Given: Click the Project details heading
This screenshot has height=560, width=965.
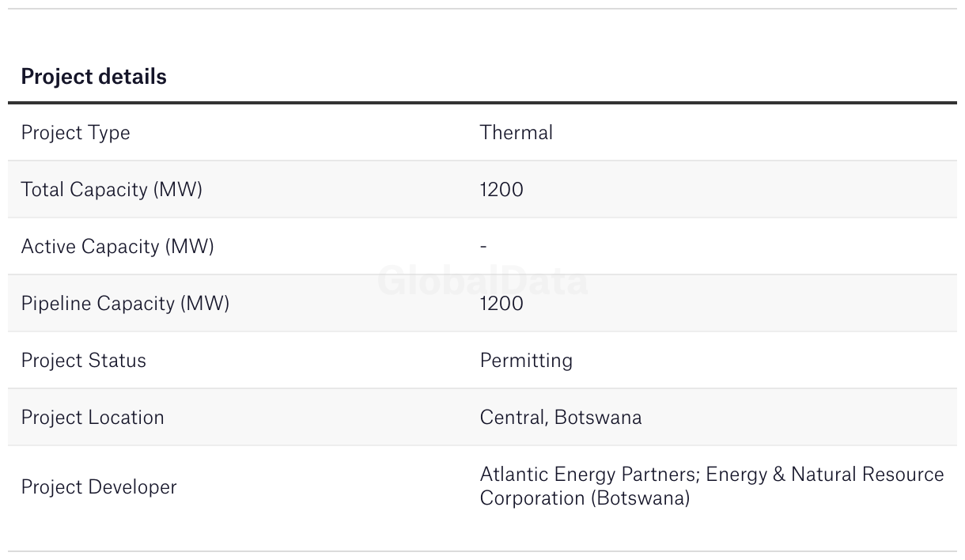Looking at the screenshot, I should pos(93,77).
